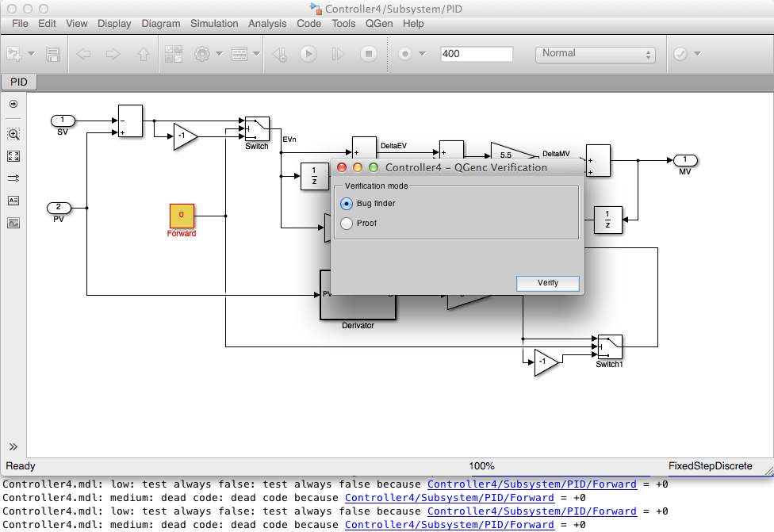The width and height of the screenshot is (774, 532).
Task: Open the Simulation menu
Action: tap(214, 24)
